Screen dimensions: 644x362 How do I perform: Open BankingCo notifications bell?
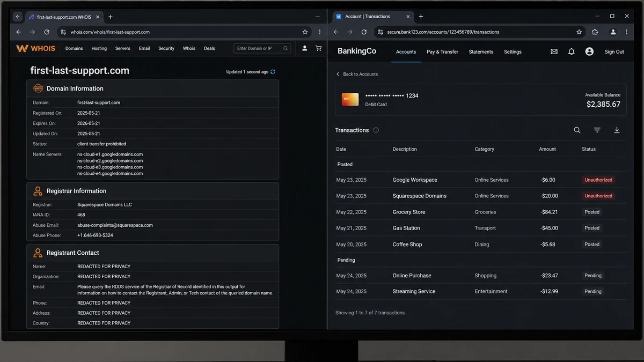click(572, 52)
